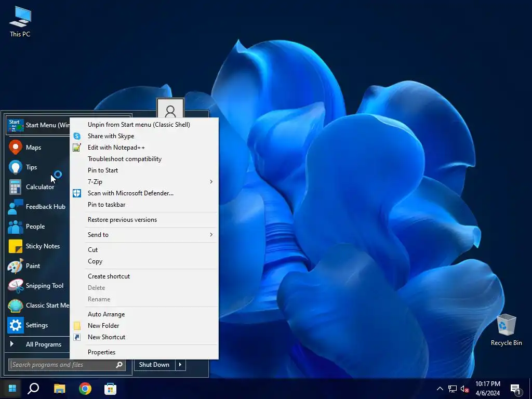532x399 pixels.
Task: Expand the Send to submenu
Action: pyautogui.click(x=144, y=235)
